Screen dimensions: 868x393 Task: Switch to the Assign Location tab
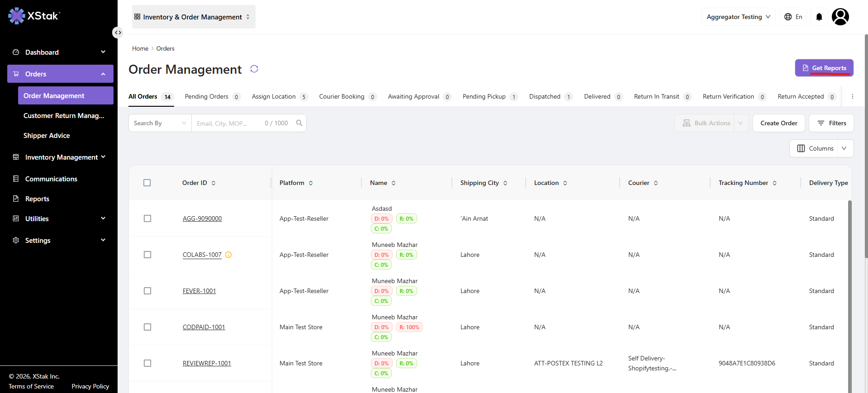tap(280, 96)
